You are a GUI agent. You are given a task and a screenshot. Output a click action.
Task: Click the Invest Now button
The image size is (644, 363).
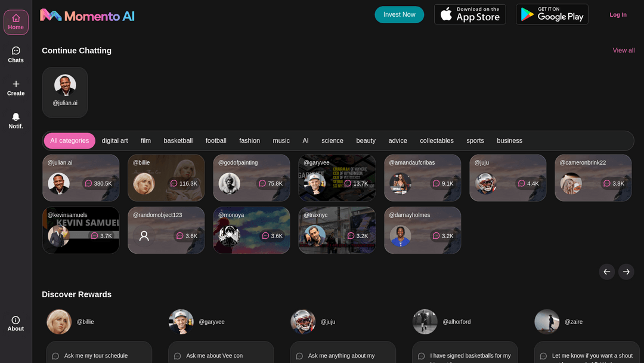point(399,14)
